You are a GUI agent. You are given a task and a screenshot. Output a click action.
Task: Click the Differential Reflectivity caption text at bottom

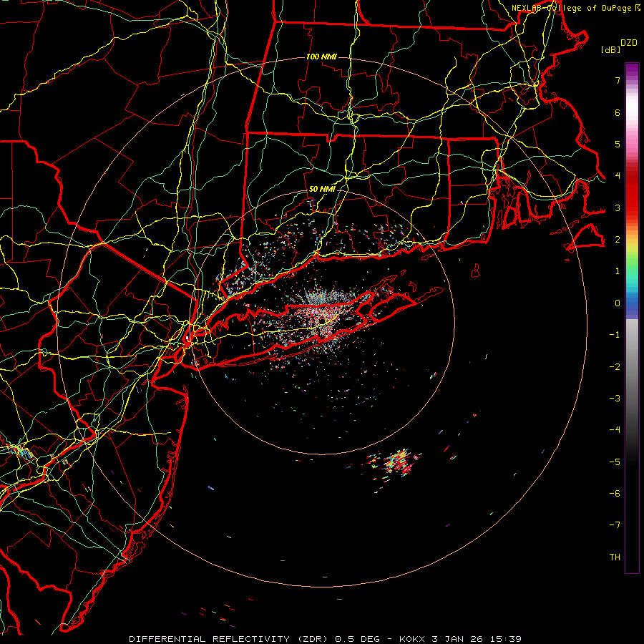click(x=325, y=639)
